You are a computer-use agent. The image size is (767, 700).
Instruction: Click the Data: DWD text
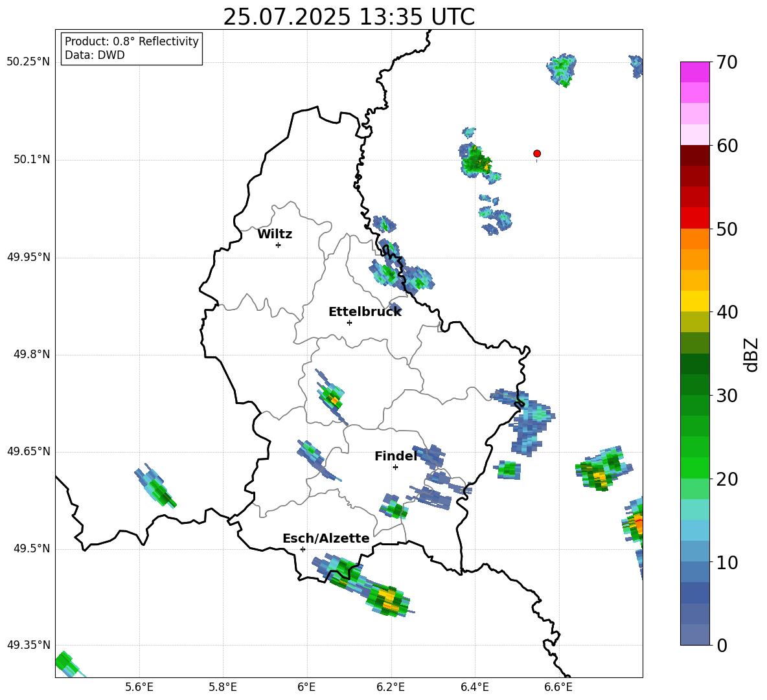[x=95, y=55]
